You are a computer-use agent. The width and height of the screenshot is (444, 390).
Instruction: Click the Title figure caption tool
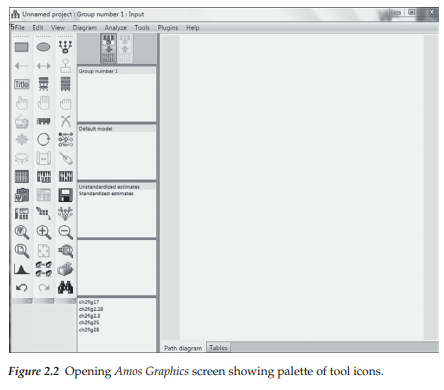click(x=22, y=84)
